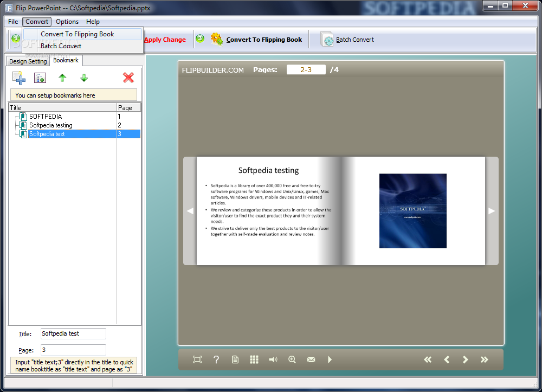This screenshot has height=392, width=542.
Task: Toggle sound speaker icon
Action: tap(273, 359)
